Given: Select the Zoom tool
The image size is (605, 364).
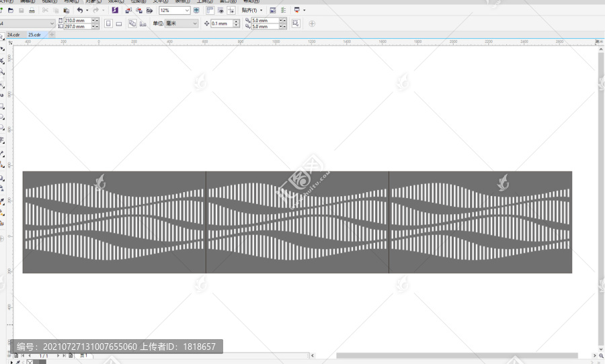Looking at the screenshot, I should click(2, 72).
